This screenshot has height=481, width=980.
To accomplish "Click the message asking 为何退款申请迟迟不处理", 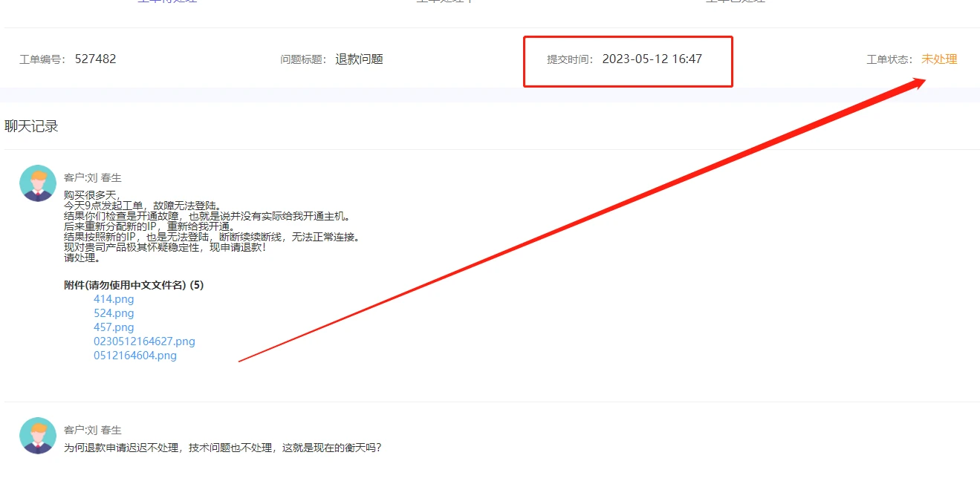I will pyautogui.click(x=223, y=448).
